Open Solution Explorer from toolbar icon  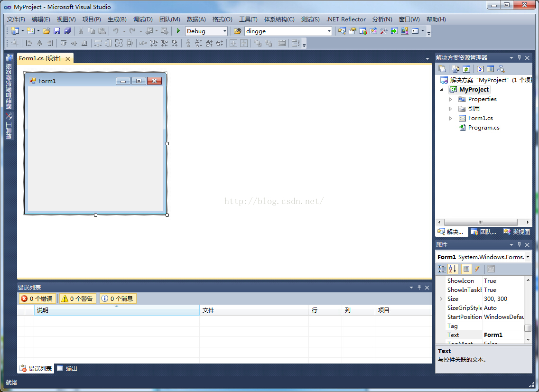click(x=342, y=31)
